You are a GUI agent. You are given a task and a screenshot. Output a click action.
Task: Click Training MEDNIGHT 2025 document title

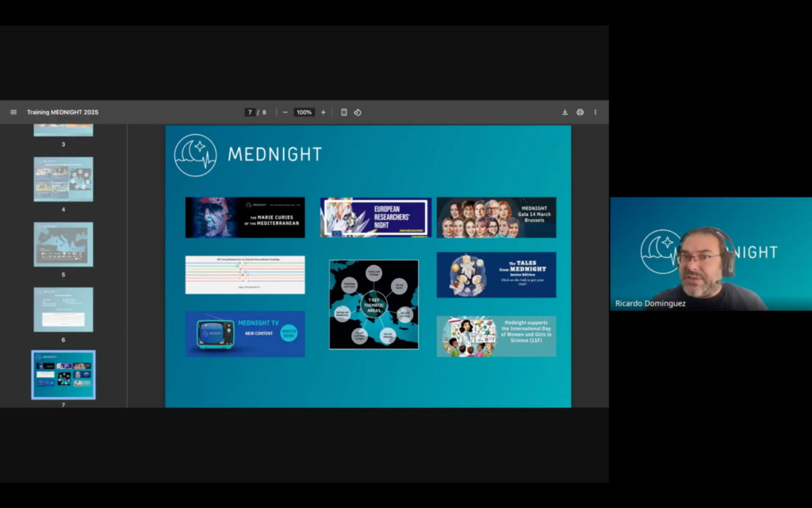coord(63,112)
